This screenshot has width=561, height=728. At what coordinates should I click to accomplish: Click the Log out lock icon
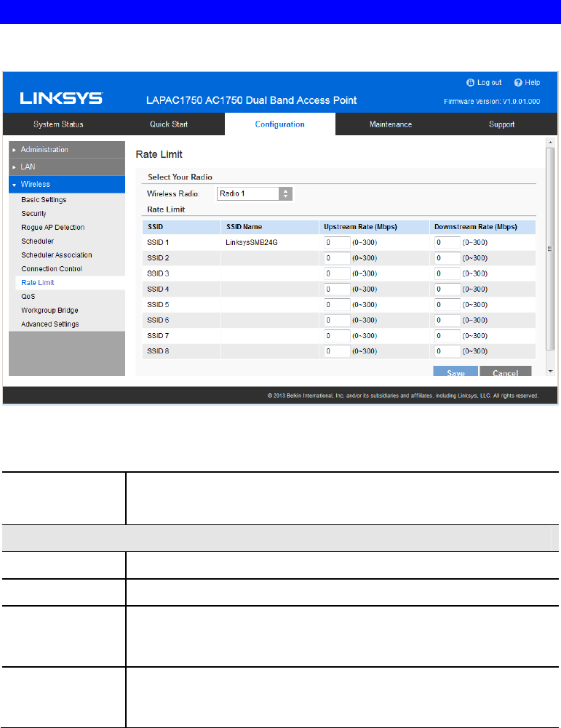pos(471,83)
